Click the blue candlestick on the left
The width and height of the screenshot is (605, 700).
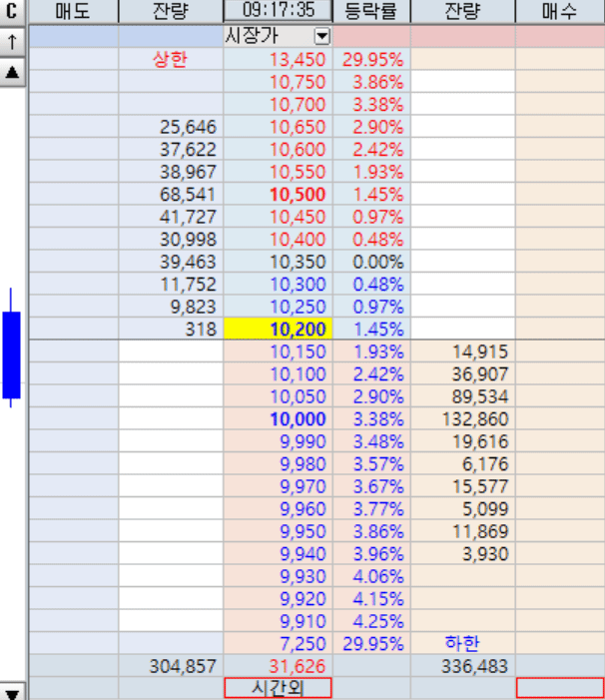pyautogui.click(x=11, y=354)
